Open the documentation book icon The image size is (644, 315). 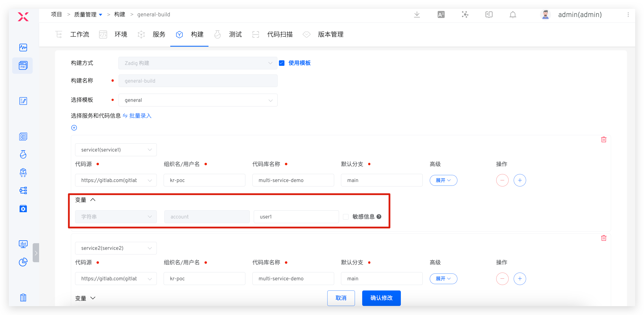pos(489,15)
